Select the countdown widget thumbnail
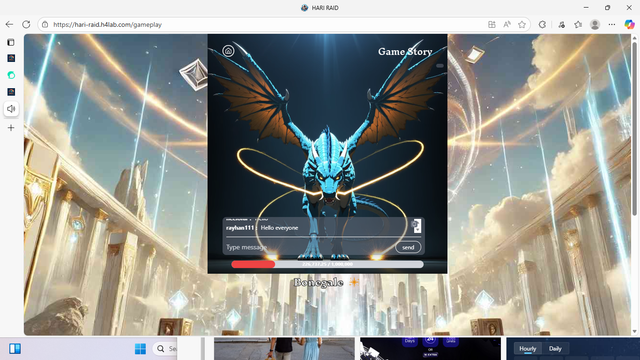The width and height of the screenshot is (640, 360). pyautogui.click(x=430, y=349)
